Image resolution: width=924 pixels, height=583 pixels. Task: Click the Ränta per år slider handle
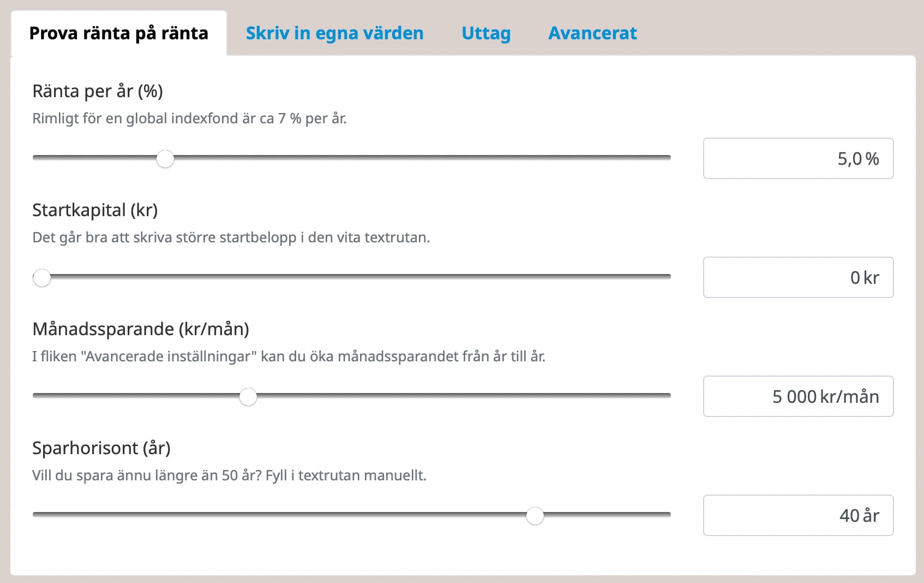tap(165, 159)
